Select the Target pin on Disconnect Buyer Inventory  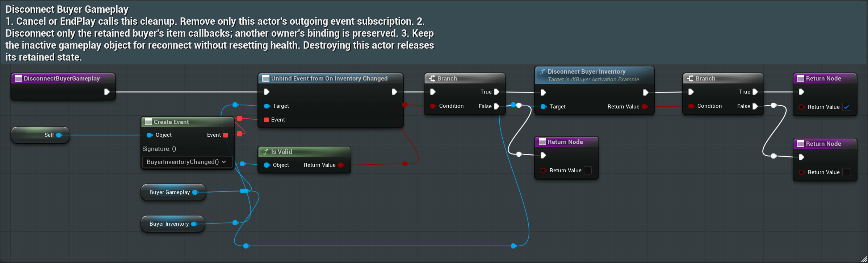tap(544, 107)
